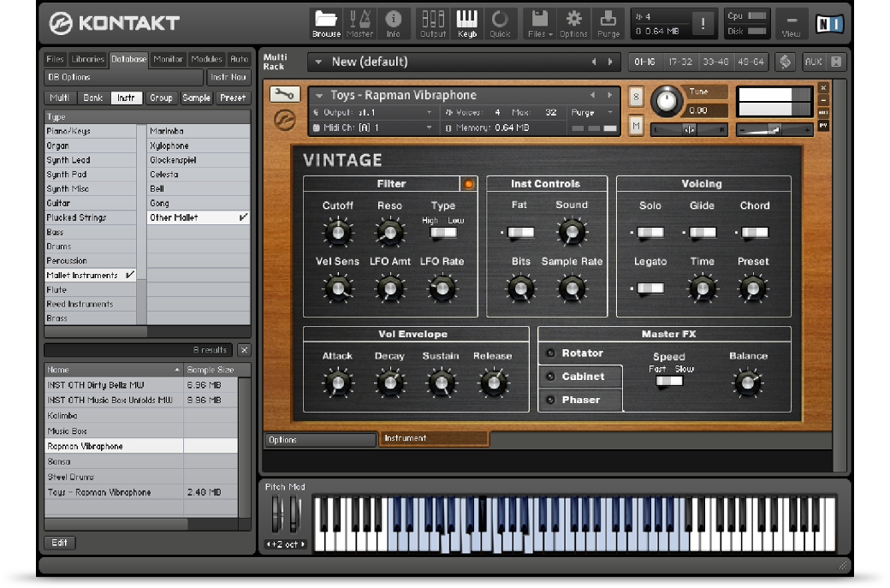
Task: Click the instrument volume slider
Action: (x=774, y=129)
